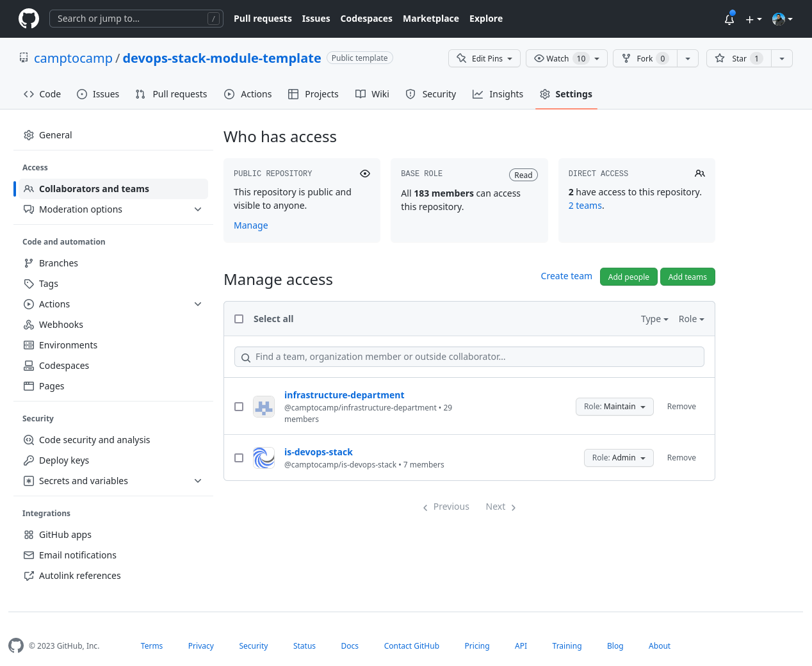
Task: Open Marketplace in top navigation
Action: [431, 19]
